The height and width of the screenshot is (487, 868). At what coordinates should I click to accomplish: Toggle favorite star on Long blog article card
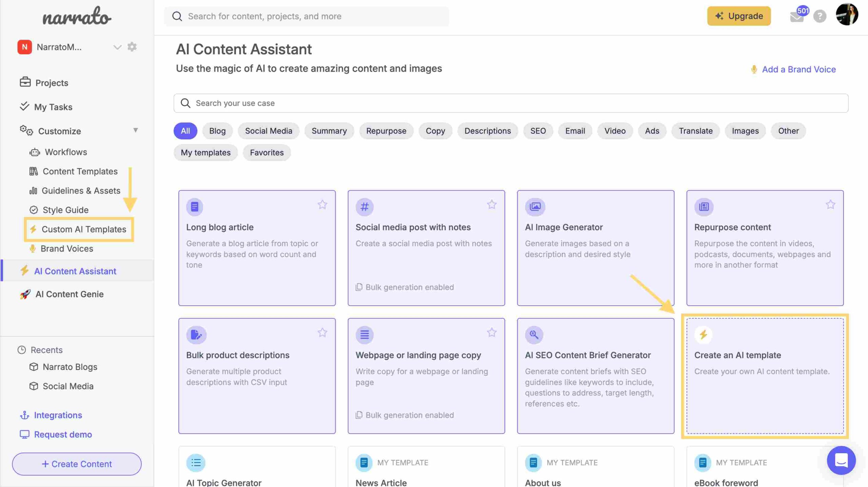click(x=323, y=205)
